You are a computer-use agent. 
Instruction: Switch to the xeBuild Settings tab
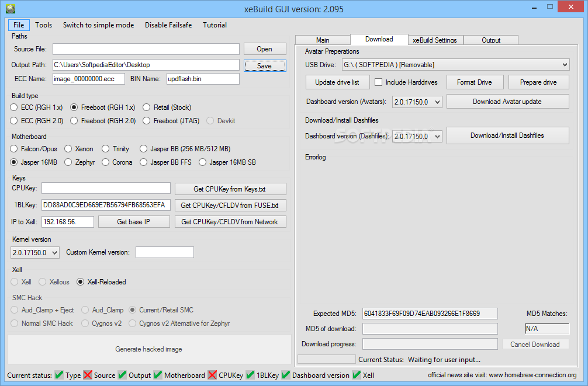coord(435,40)
